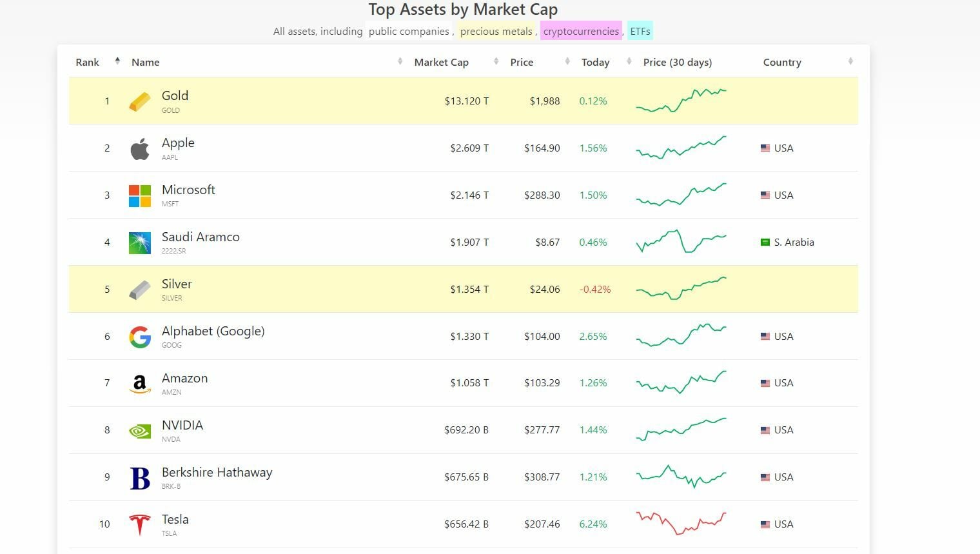The width and height of the screenshot is (980, 554).
Task: Toggle the public companies filter
Action: point(409,31)
